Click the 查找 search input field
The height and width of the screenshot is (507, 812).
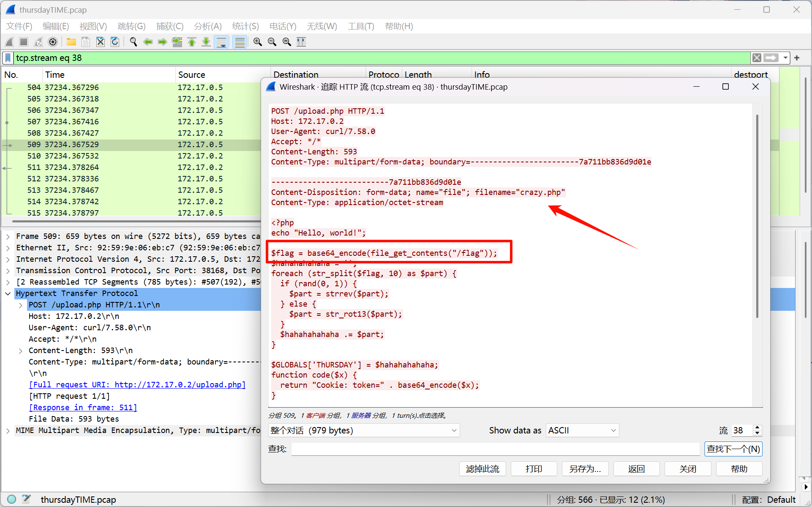pos(495,449)
